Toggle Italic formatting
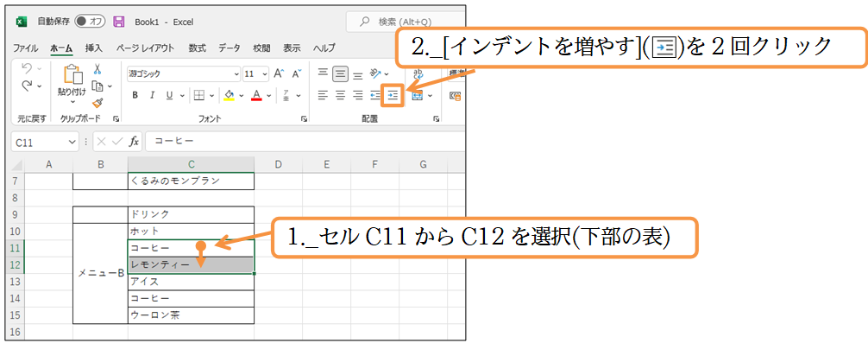868x343 pixels. coord(152,95)
